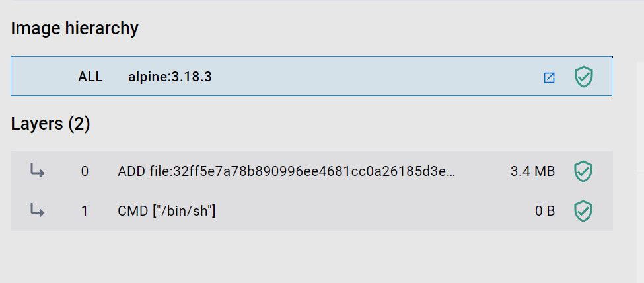Click the 3.4 MB layer size
This screenshot has height=283, width=644.
[x=532, y=171]
